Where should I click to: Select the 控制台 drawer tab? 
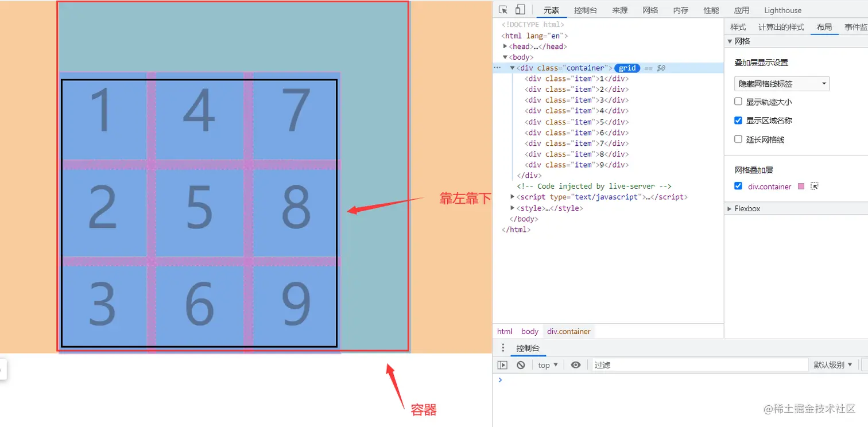pyautogui.click(x=528, y=348)
